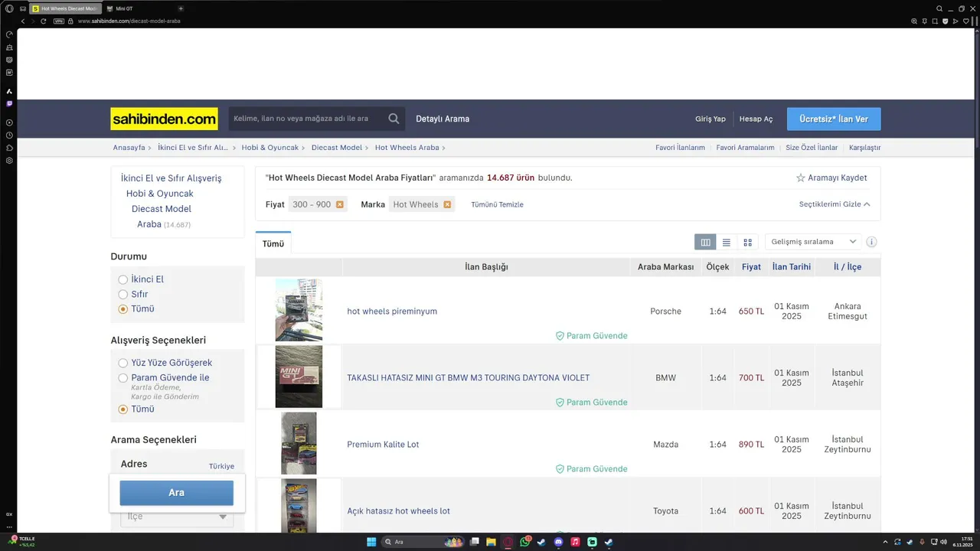Select the Sıfır radio button
Screen dimensions: 980x551
[122, 294]
